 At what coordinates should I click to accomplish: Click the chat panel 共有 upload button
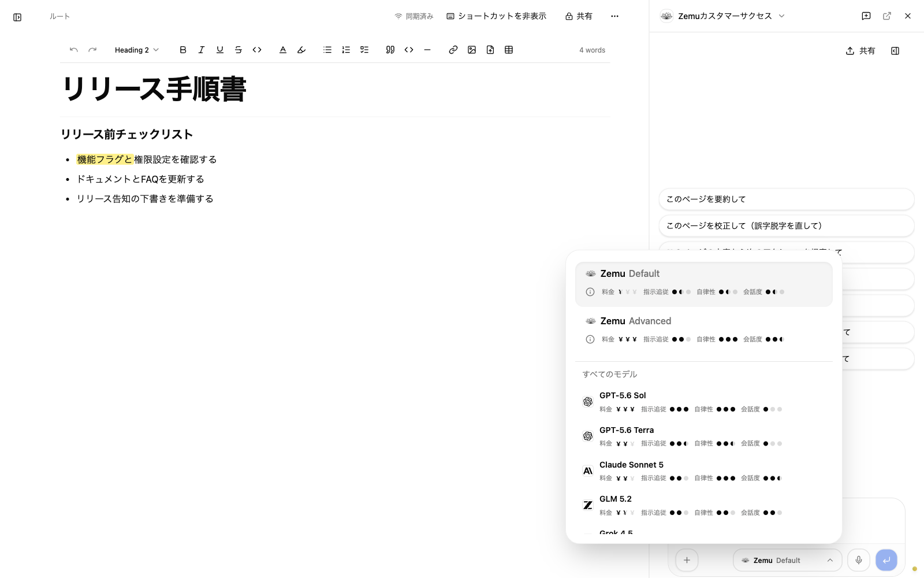[860, 51]
